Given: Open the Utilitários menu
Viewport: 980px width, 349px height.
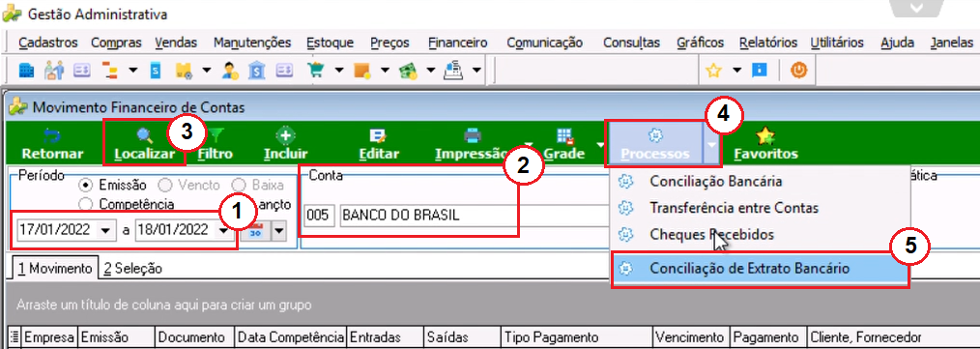Looking at the screenshot, I should click(837, 43).
